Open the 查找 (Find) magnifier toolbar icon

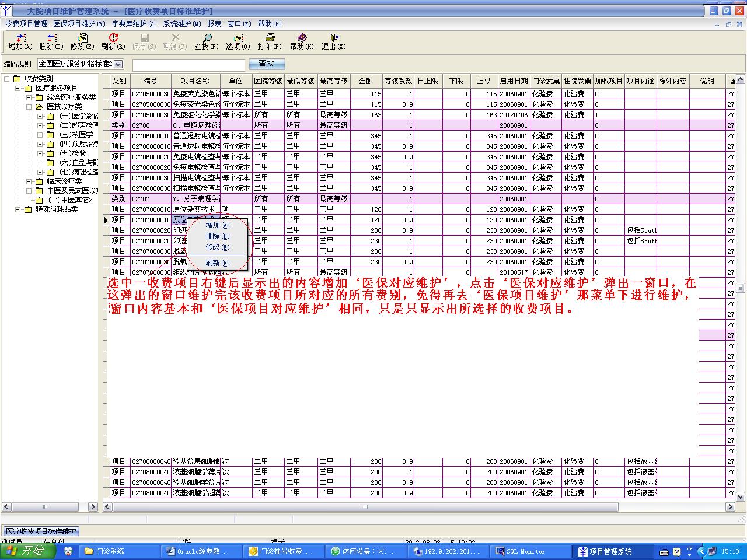coord(207,38)
